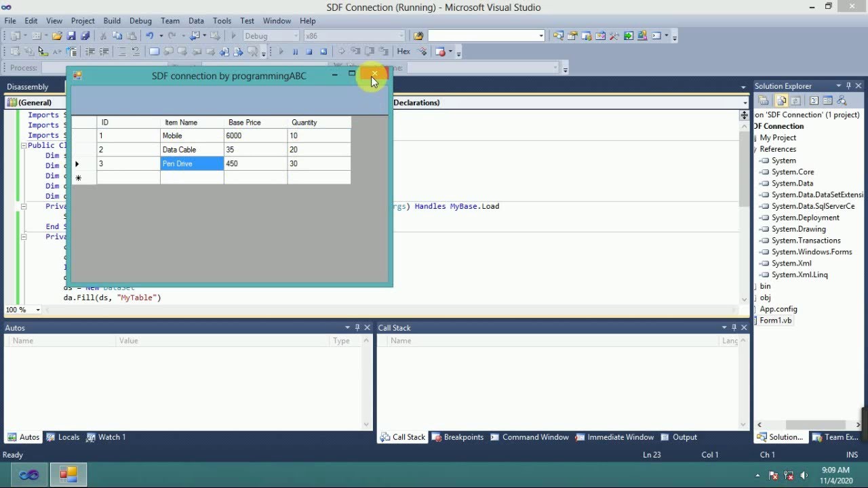868x488 pixels.
Task: Click the Quantity column header
Action: click(319, 123)
